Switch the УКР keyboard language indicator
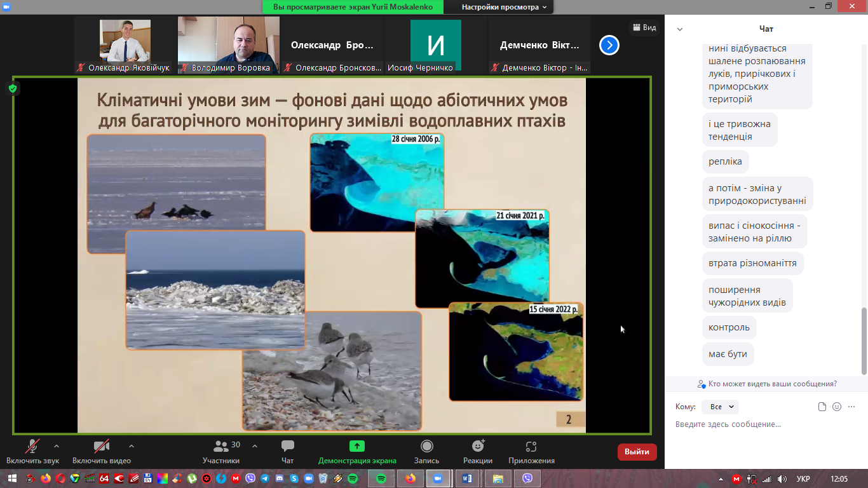868x488 pixels. click(803, 478)
